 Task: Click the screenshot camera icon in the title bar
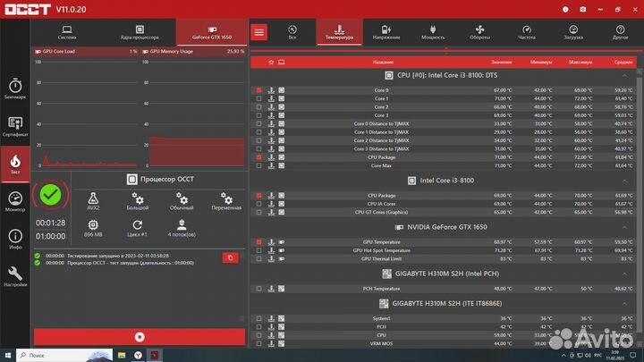[582, 9]
